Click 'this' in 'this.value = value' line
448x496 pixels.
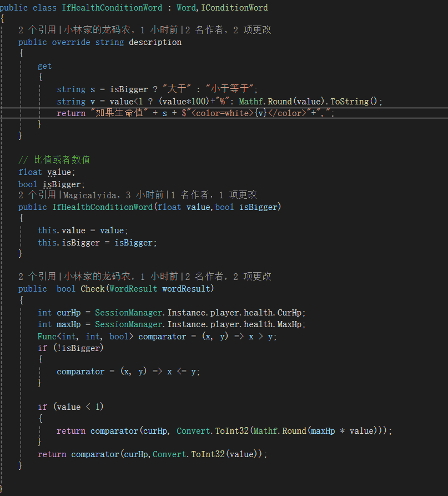pyautogui.click(x=47, y=231)
